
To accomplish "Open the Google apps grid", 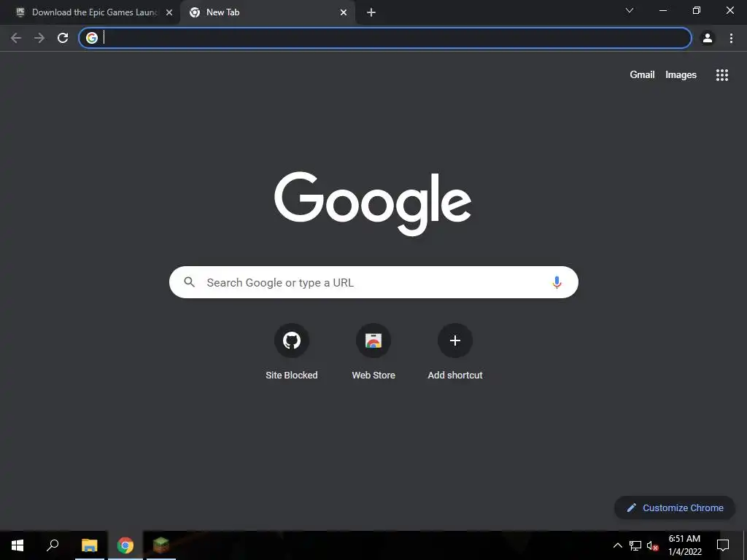I will [x=722, y=75].
